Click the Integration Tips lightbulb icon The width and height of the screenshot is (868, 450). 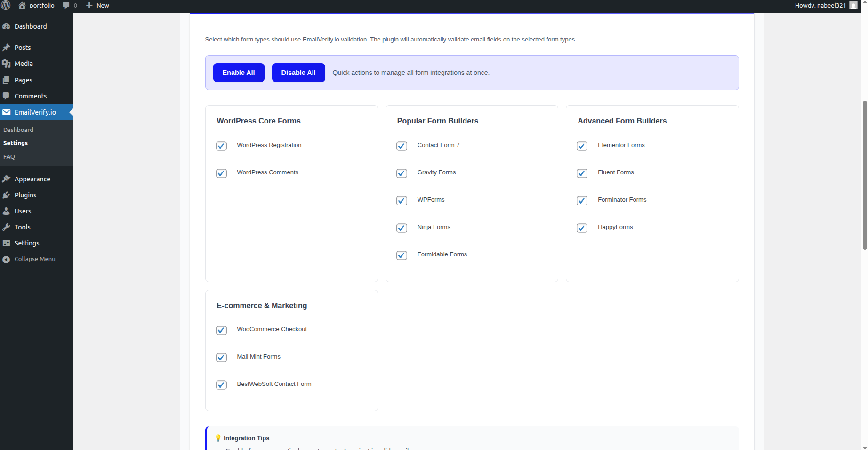pyautogui.click(x=218, y=438)
